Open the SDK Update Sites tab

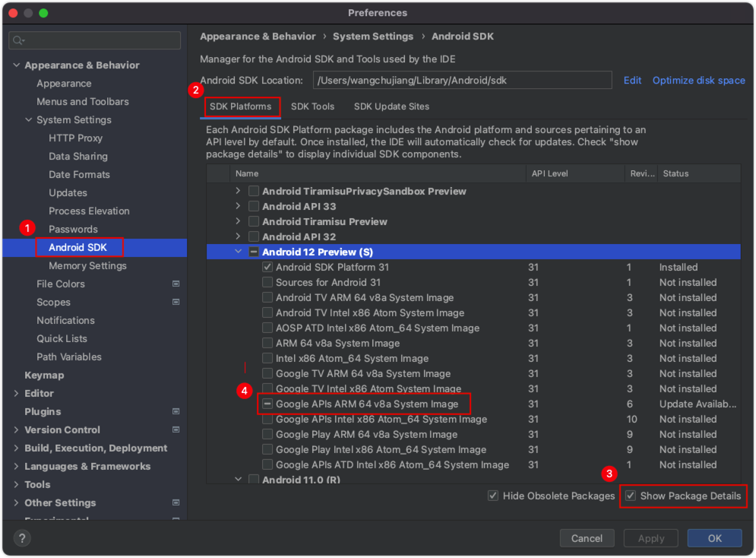click(x=391, y=106)
